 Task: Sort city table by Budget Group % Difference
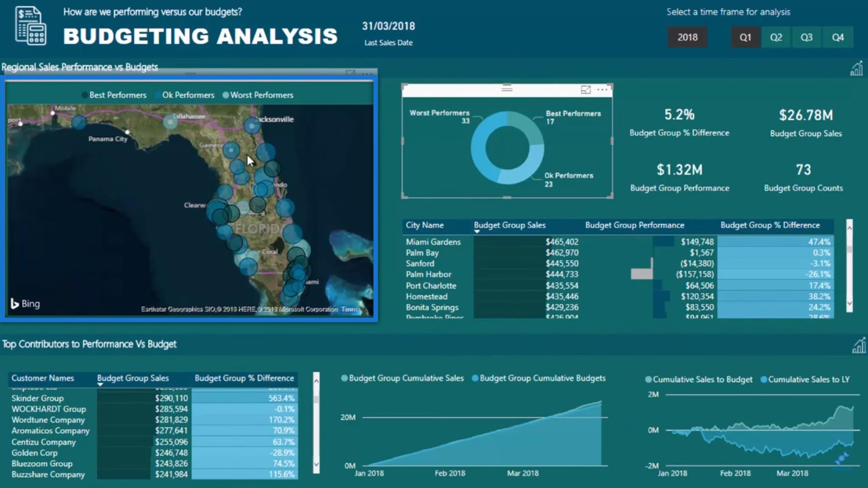[770, 225]
